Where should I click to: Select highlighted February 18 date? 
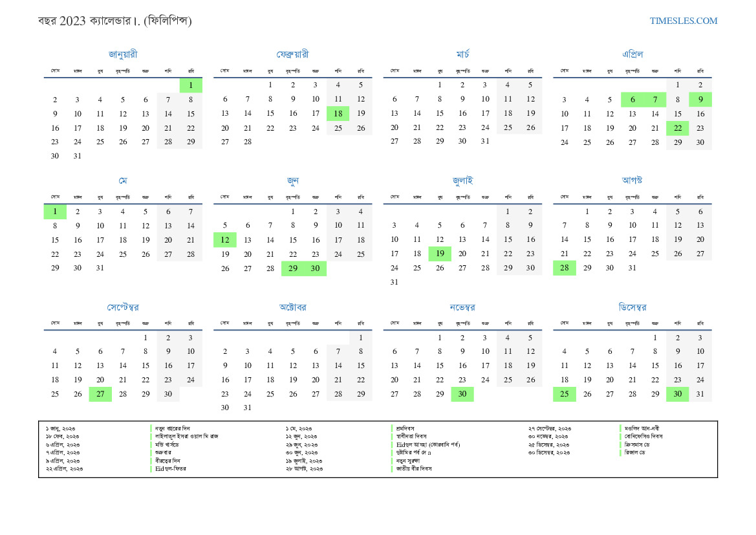[338, 114]
